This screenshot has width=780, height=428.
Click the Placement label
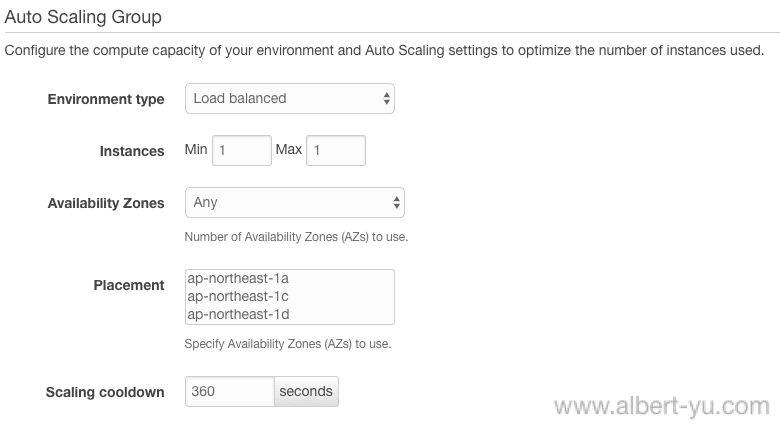(x=129, y=285)
